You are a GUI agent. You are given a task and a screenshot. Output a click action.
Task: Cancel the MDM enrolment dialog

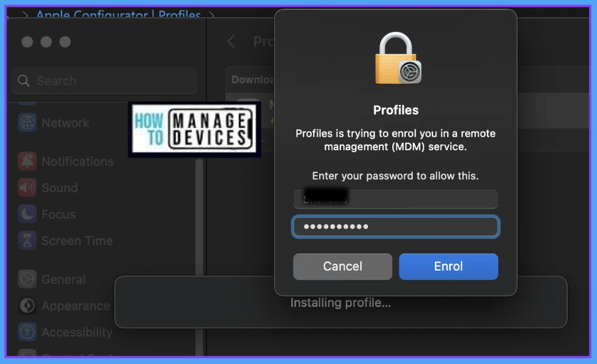(342, 266)
